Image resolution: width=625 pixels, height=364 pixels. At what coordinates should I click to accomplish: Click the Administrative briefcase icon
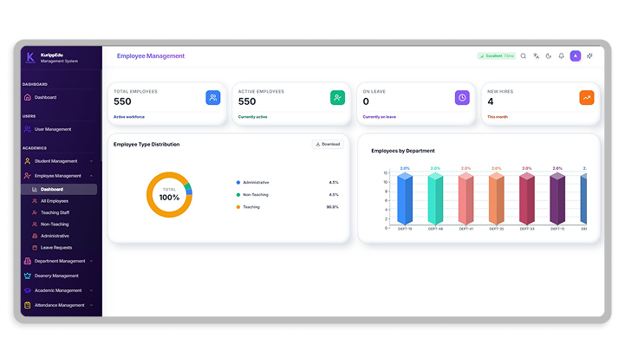coord(35,236)
